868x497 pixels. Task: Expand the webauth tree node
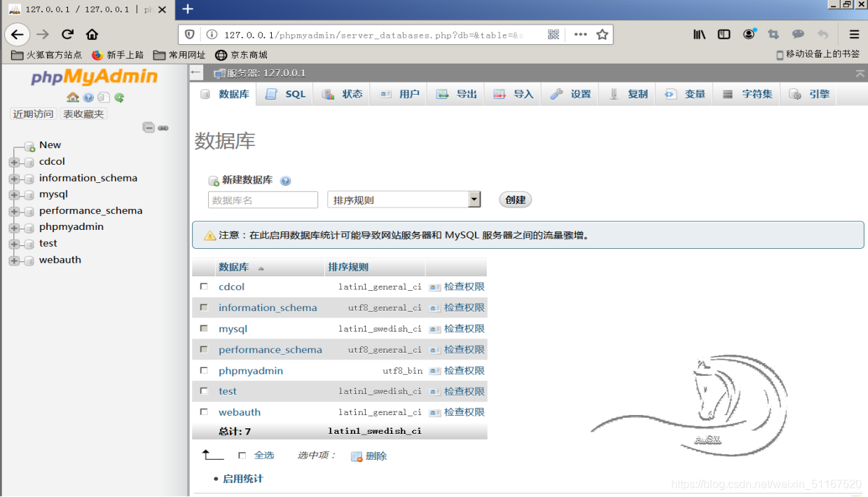coord(13,261)
